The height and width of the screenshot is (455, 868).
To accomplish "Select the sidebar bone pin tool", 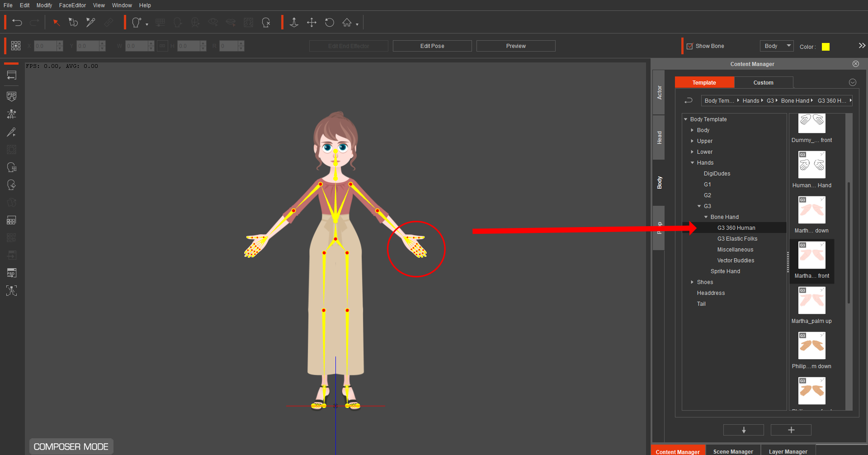I will [x=12, y=132].
